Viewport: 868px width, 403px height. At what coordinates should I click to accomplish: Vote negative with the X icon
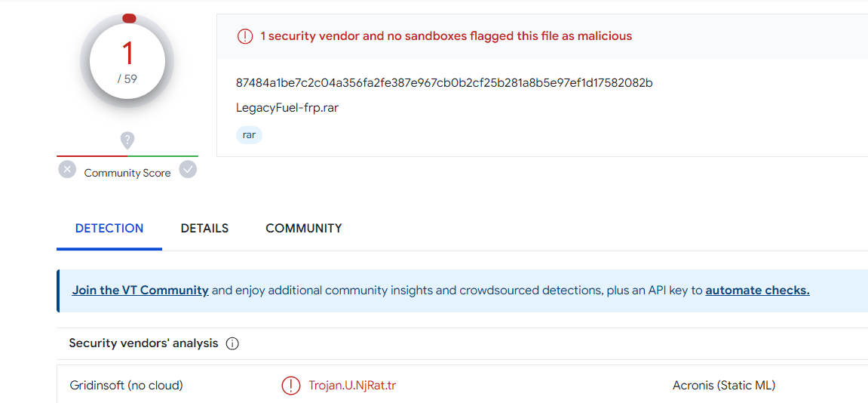coord(67,170)
